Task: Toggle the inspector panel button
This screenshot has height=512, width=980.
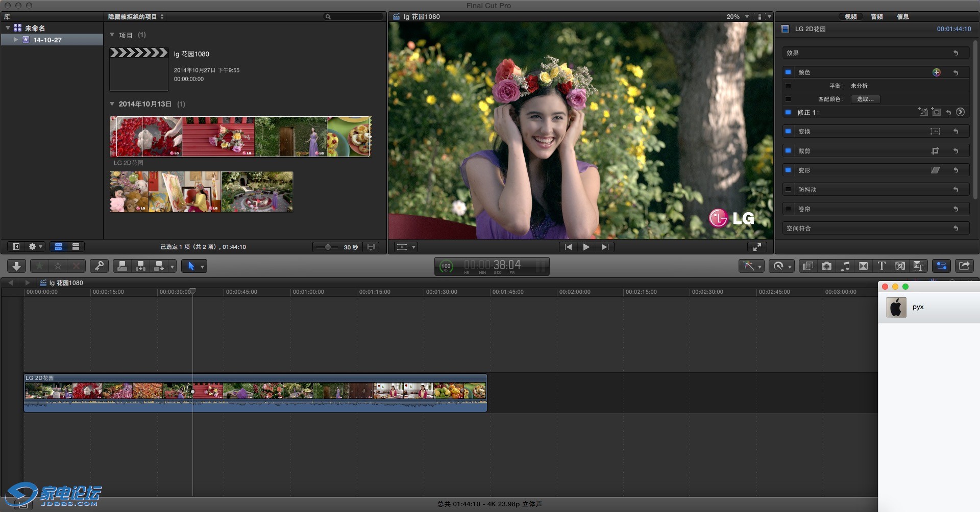Action: [x=941, y=266]
